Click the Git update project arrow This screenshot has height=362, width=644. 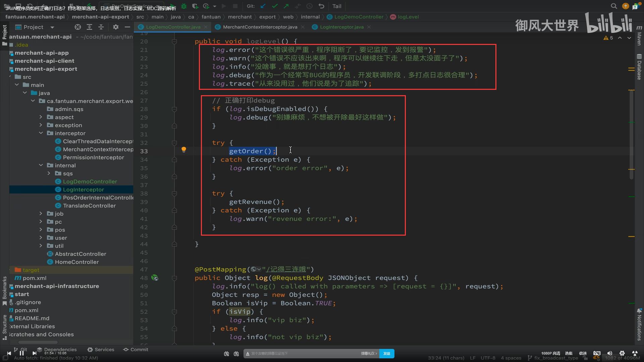pos(263,6)
